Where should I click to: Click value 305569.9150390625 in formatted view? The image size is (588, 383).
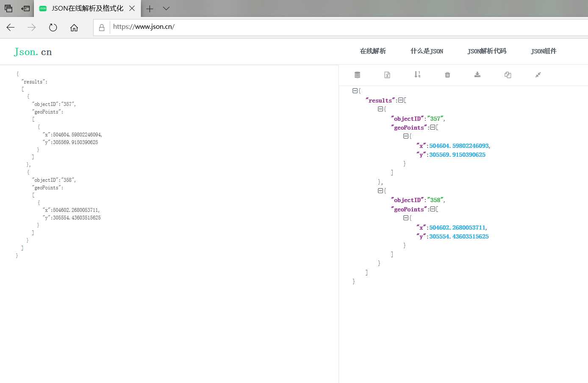pyautogui.click(x=458, y=155)
